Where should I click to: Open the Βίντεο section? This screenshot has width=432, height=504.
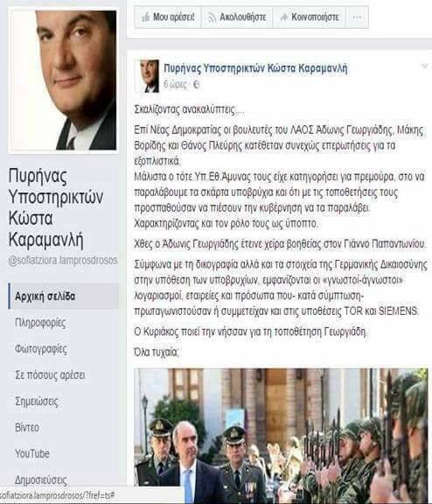point(27,428)
